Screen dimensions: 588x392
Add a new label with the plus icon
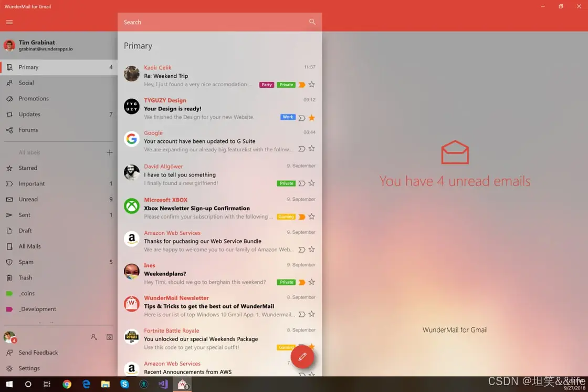pyautogui.click(x=110, y=152)
